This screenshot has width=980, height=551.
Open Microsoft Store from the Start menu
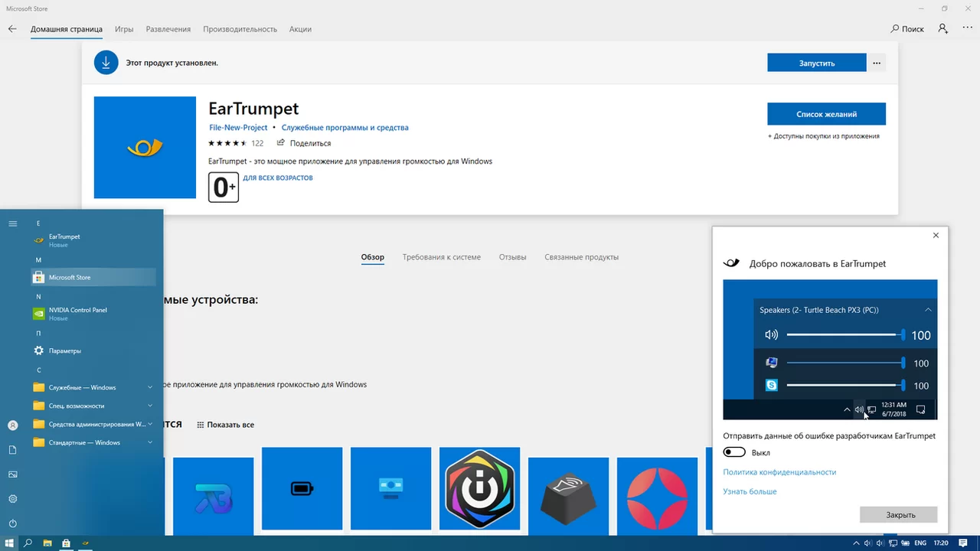point(93,277)
